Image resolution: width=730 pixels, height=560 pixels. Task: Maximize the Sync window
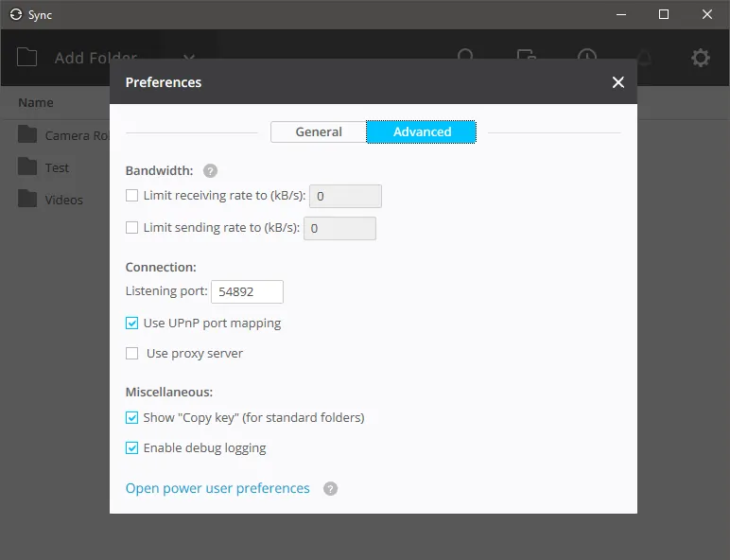pyautogui.click(x=664, y=14)
